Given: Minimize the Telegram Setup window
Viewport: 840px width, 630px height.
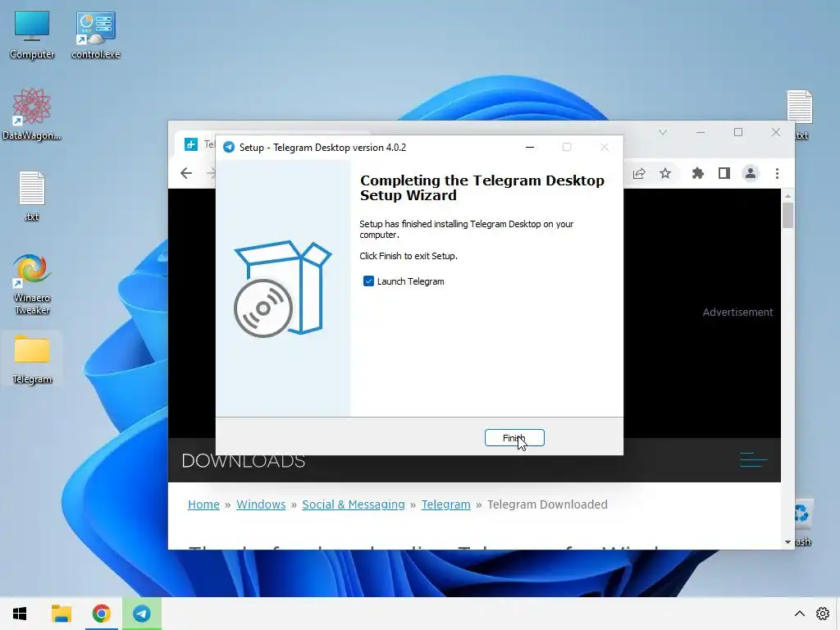Looking at the screenshot, I should 530,148.
